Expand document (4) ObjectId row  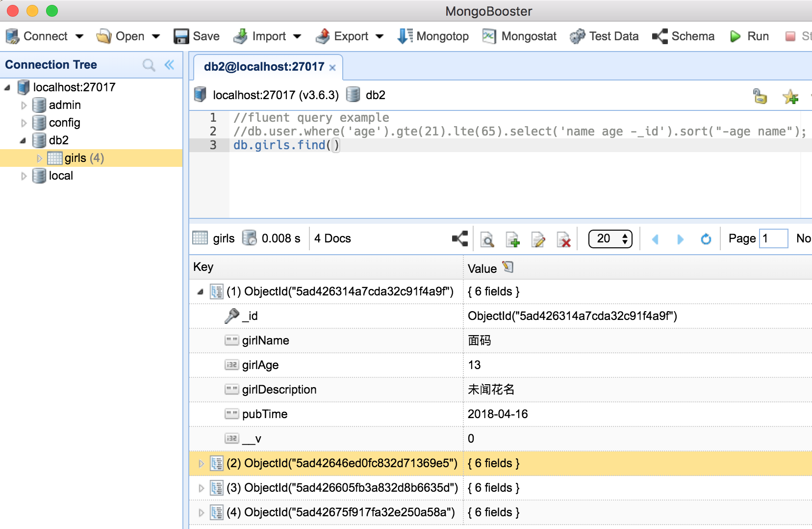(x=201, y=513)
